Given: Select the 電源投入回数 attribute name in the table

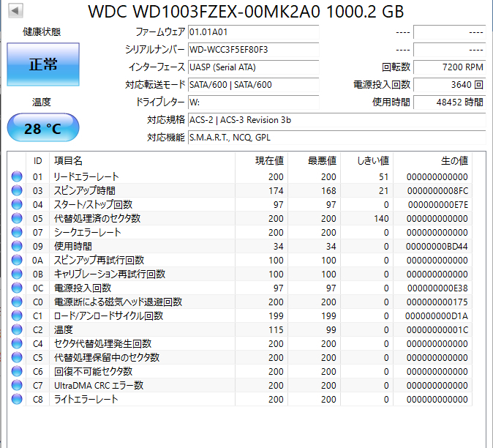Looking at the screenshot, I should coord(83,288).
